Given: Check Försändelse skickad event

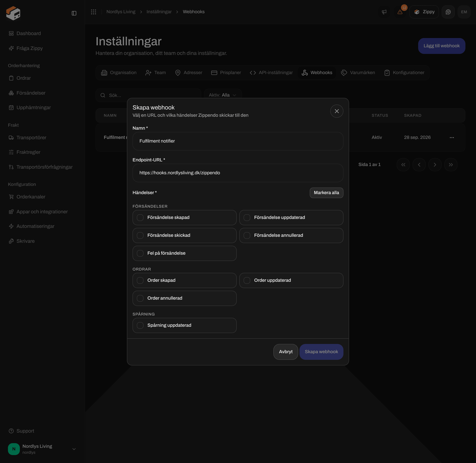Looking at the screenshot, I should (x=184, y=235).
